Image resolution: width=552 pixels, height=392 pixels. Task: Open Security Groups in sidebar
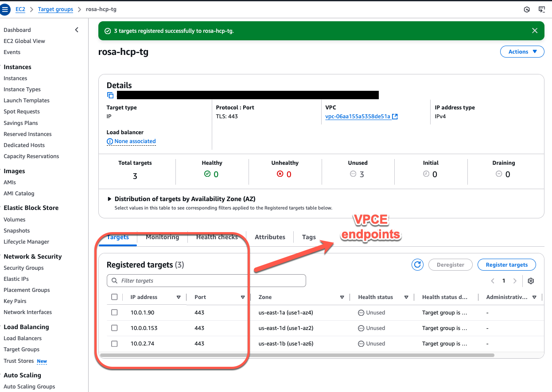[23, 268]
